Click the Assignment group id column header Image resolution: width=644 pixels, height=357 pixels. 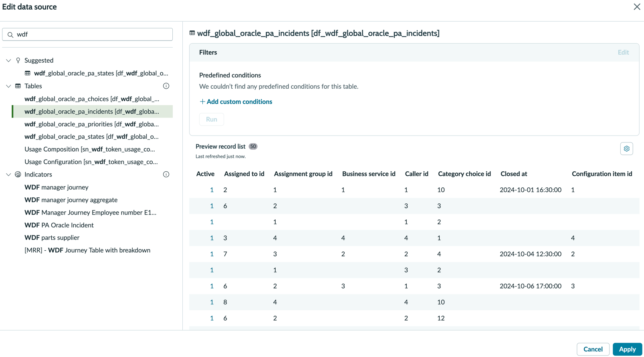point(303,174)
